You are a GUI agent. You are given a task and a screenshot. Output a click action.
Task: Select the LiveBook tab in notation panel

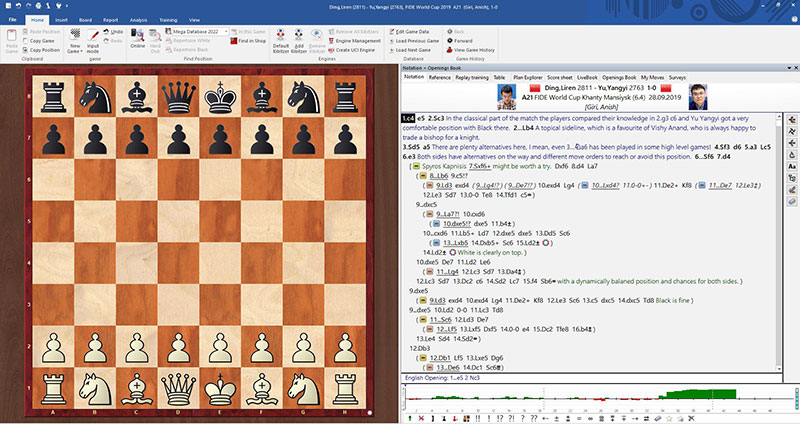coord(587,76)
